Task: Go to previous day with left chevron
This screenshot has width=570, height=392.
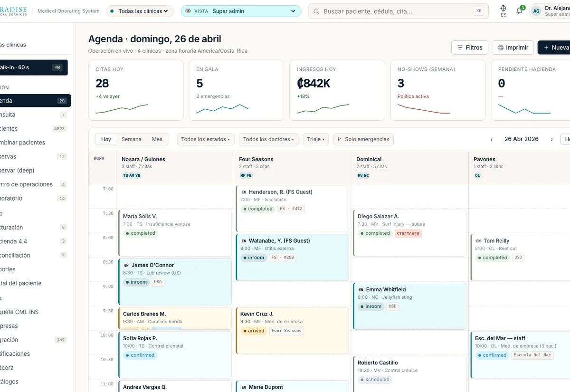Action: point(492,139)
